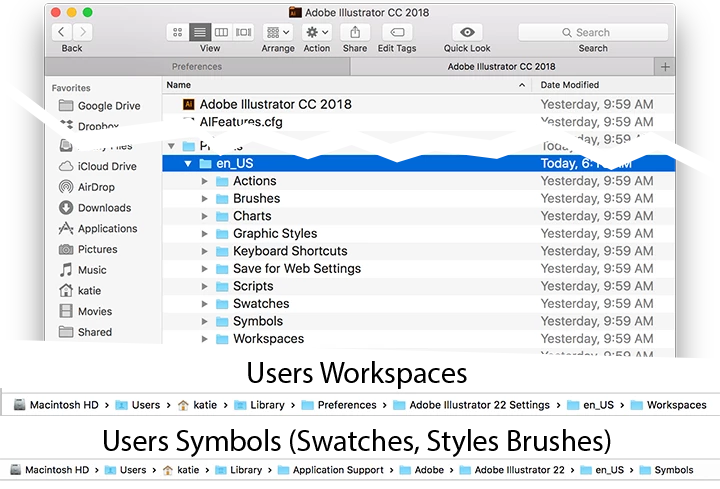Open the Action gear menu

[317, 32]
